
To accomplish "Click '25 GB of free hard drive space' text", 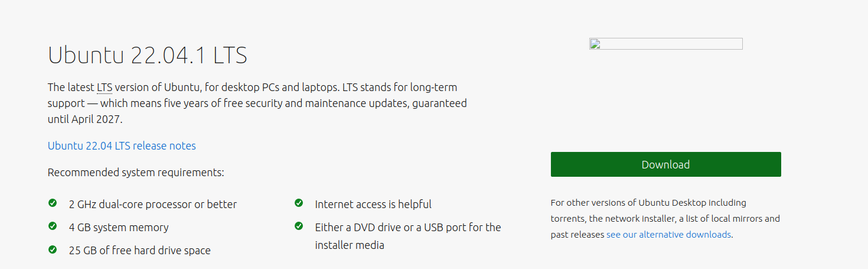I will point(139,250).
